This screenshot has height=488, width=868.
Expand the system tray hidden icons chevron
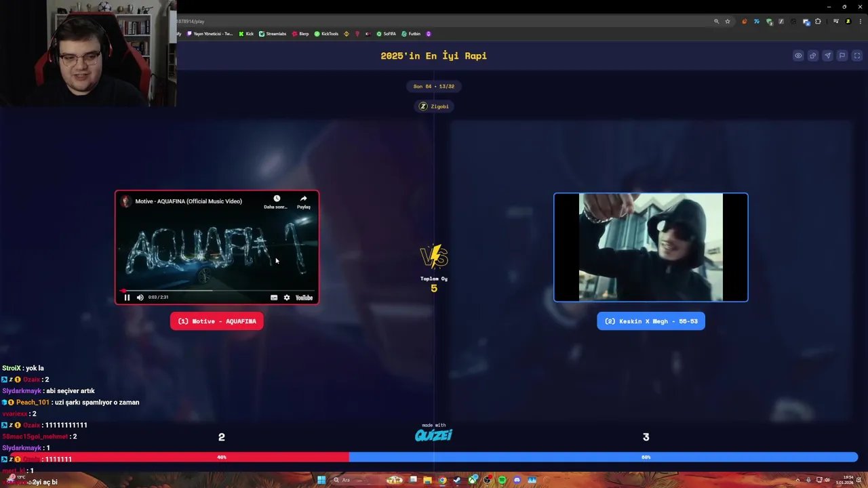[797, 480]
